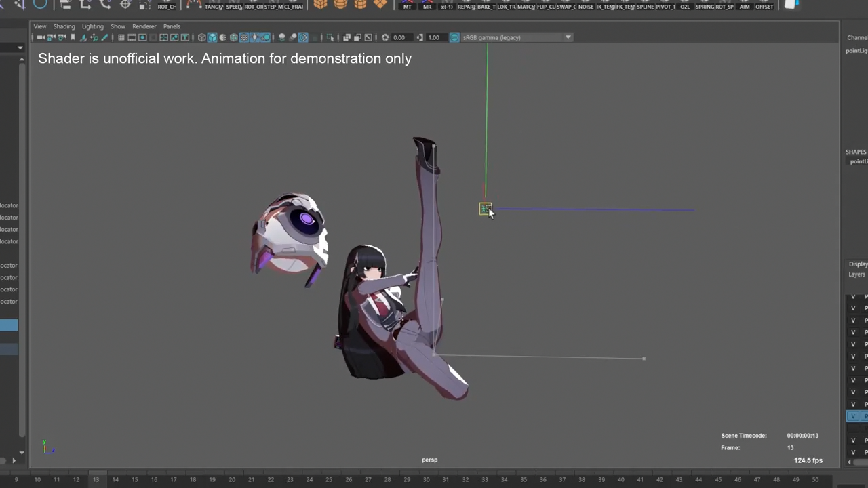This screenshot has height=488, width=868.
Task: Click the ROT_CH shelf button
Action: 167,5
